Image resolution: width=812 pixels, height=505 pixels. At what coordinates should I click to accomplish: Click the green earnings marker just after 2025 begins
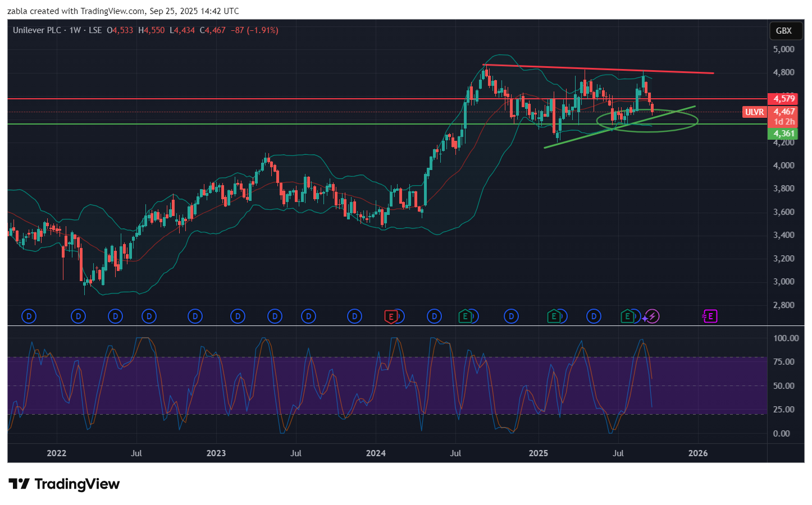click(x=554, y=316)
